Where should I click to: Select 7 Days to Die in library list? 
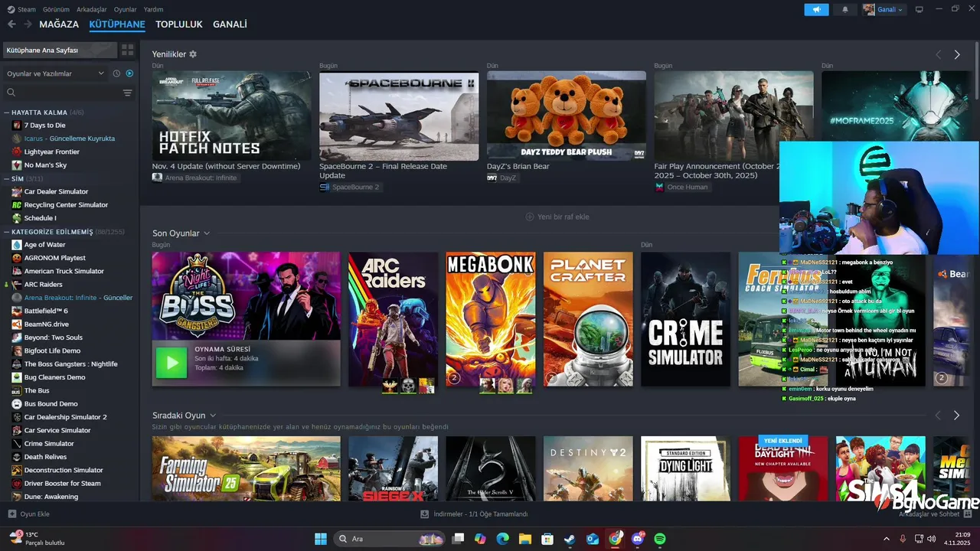coord(44,126)
